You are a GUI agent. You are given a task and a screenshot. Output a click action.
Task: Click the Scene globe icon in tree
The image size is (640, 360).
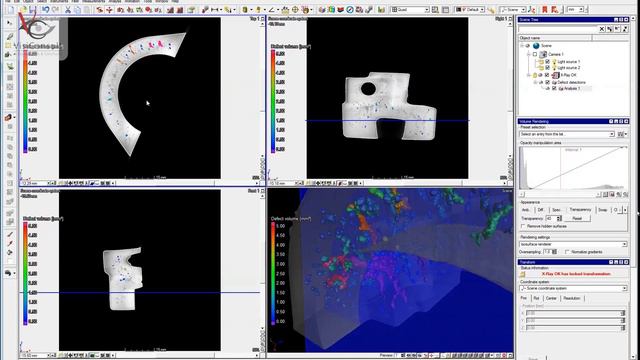tap(536, 46)
